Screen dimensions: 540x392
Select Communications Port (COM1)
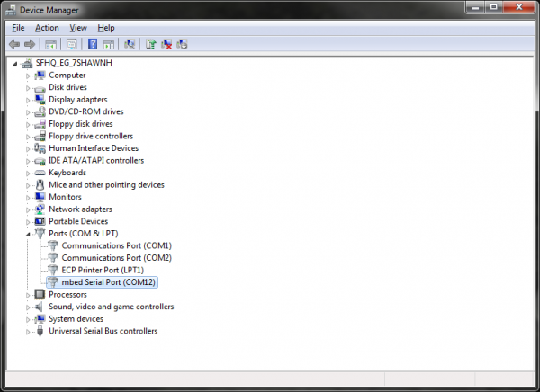(116, 245)
